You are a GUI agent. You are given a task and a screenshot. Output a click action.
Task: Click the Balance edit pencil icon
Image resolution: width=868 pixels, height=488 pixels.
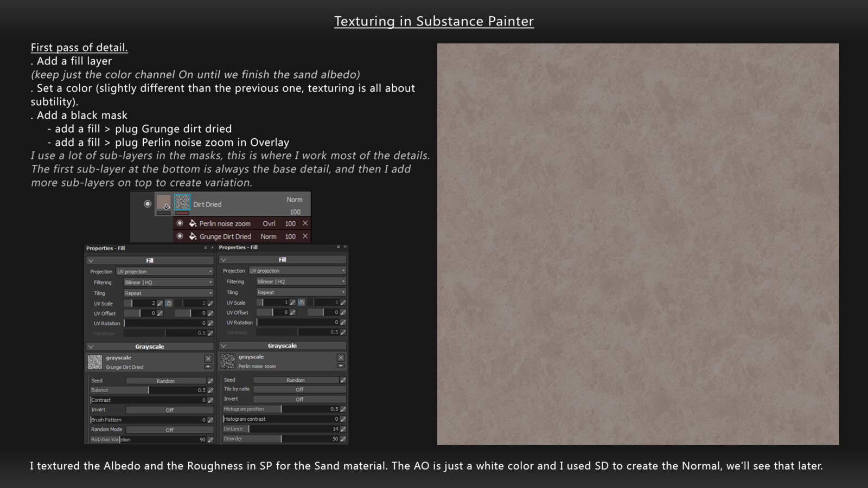pyautogui.click(x=210, y=390)
